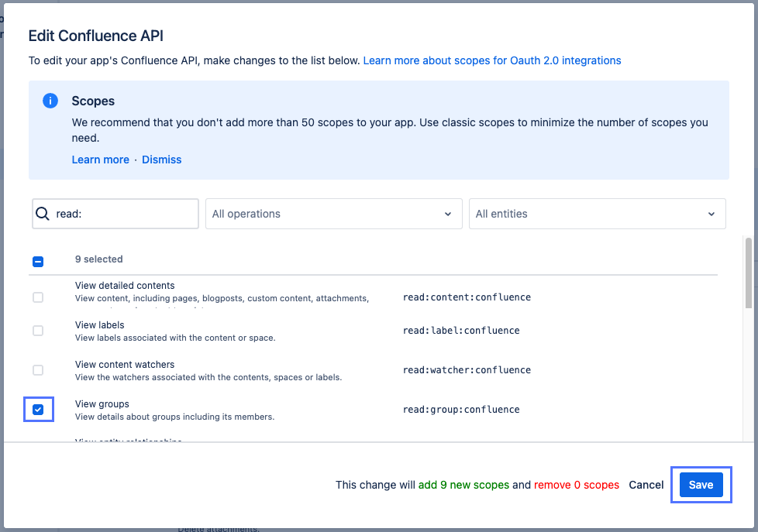Click the 9 selected count label
The width and height of the screenshot is (758, 532).
pyautogui.click(x=98, y=259)
